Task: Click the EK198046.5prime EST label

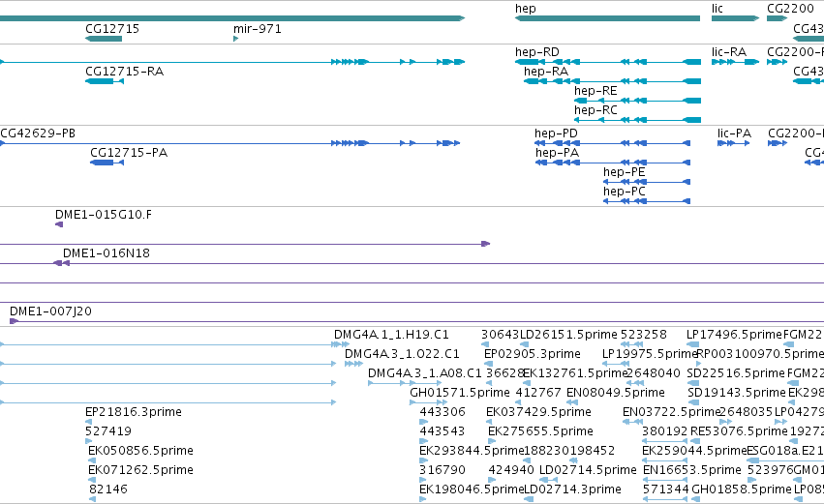Action: point(472,489)
